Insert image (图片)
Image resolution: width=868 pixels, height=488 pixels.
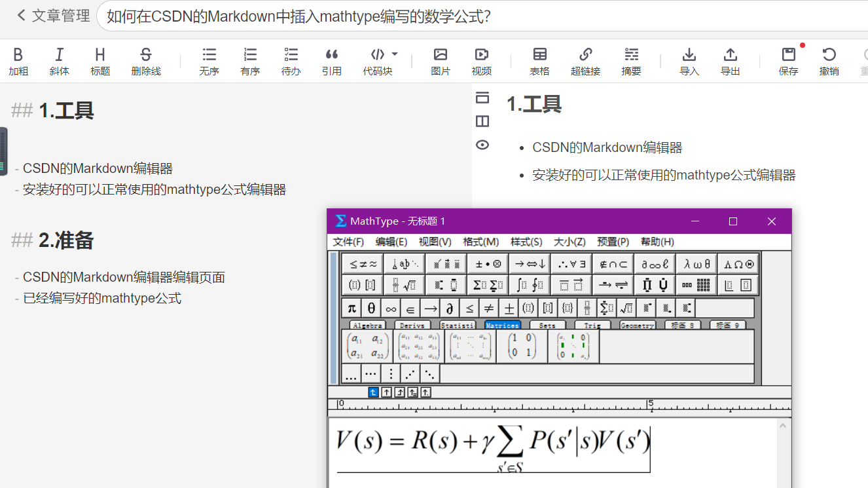tap(441, 62)
